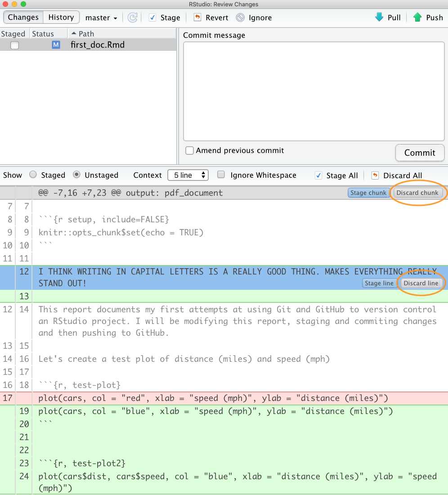Click the Stage label in top toolbar
448x495 pixels.
[170, 18]
